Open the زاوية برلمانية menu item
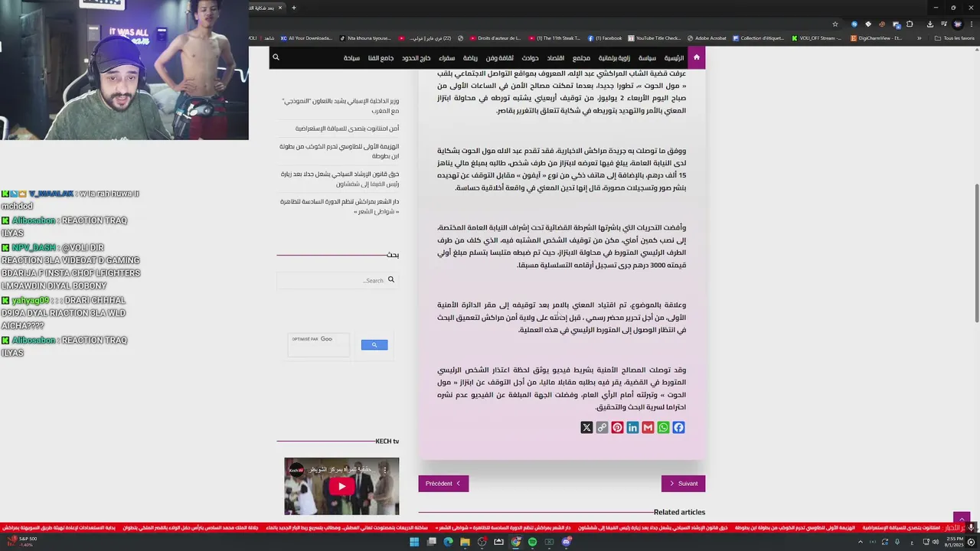Image resolution: width=980 pixels, height=551 pixels. (x=614, y=58)
